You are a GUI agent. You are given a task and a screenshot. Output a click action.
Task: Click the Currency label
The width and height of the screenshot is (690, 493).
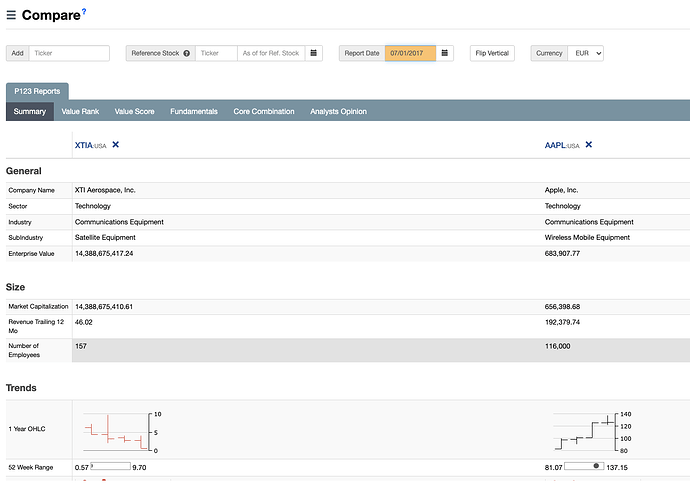[549, 53]
